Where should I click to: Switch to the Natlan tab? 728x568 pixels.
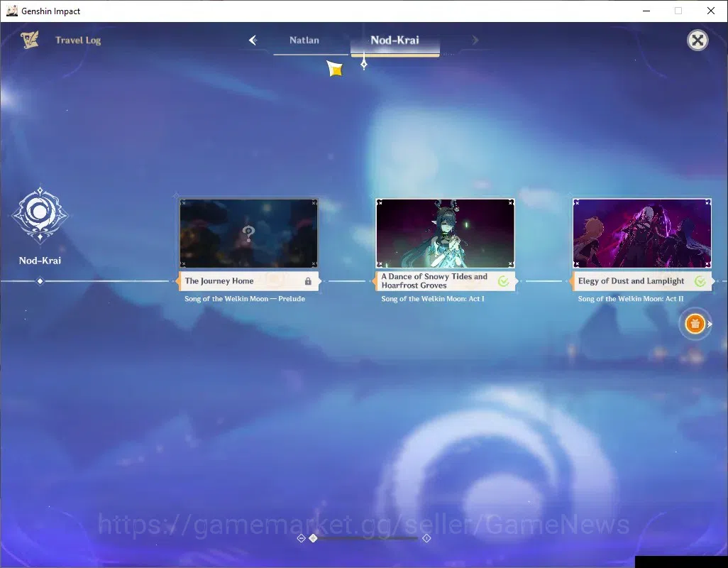click(x=304, y=40)
